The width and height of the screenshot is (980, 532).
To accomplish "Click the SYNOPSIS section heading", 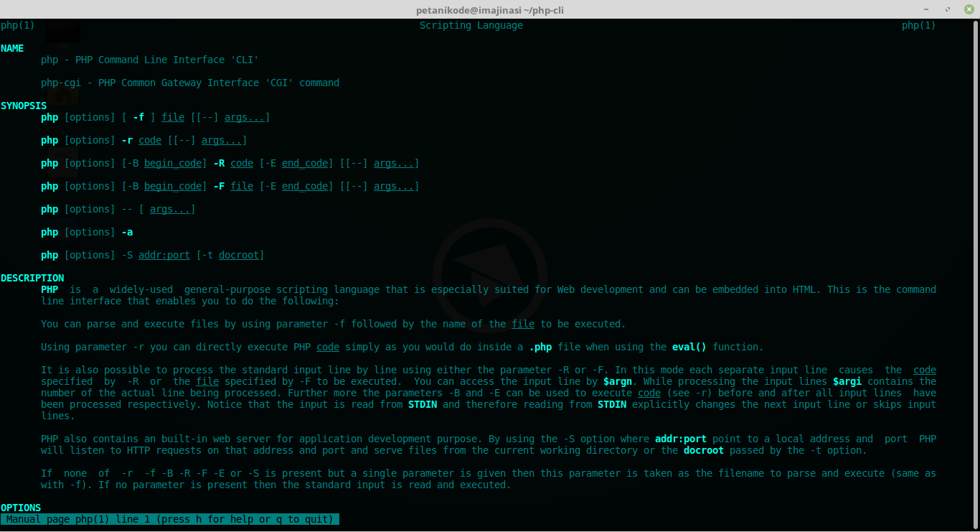I will coord(24,106).
